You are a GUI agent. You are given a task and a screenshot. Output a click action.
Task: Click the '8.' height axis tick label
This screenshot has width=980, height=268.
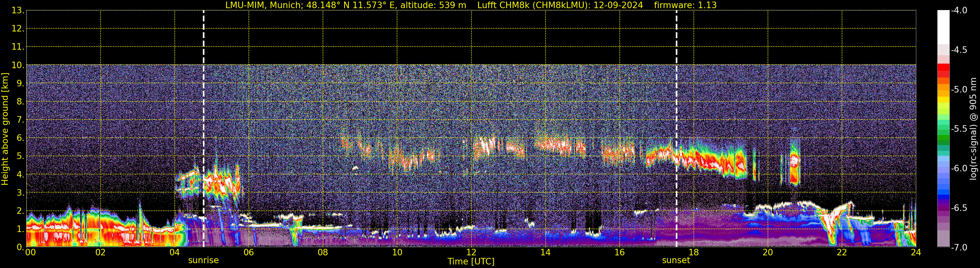20,102
